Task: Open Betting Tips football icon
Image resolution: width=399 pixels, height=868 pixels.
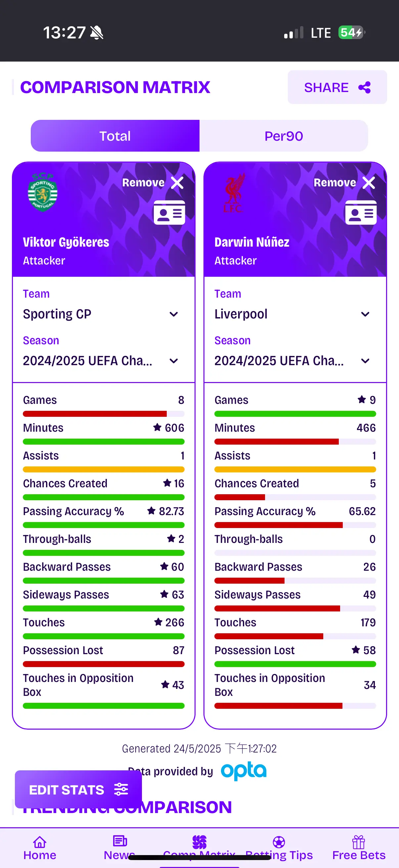Action: [279, 842]
